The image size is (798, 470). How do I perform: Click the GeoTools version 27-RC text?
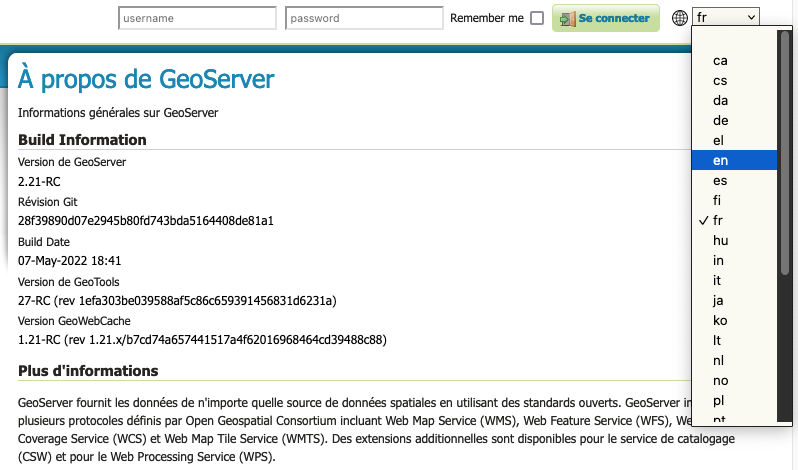pos(177,301)
